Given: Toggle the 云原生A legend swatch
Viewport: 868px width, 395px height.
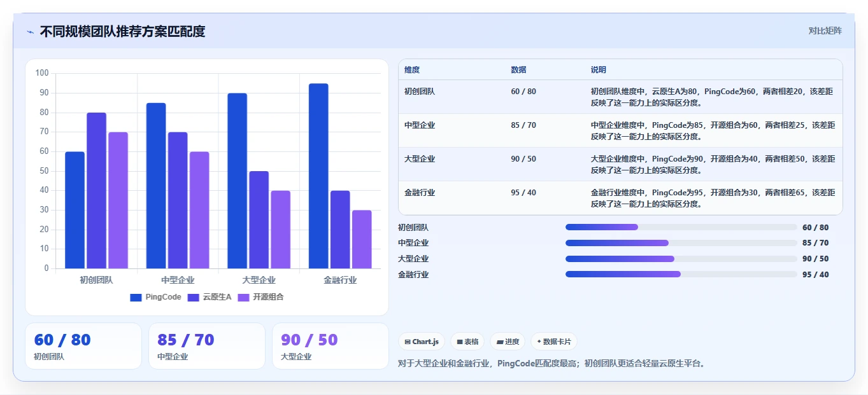Looking at the screenshot, I should click(194, 297).
